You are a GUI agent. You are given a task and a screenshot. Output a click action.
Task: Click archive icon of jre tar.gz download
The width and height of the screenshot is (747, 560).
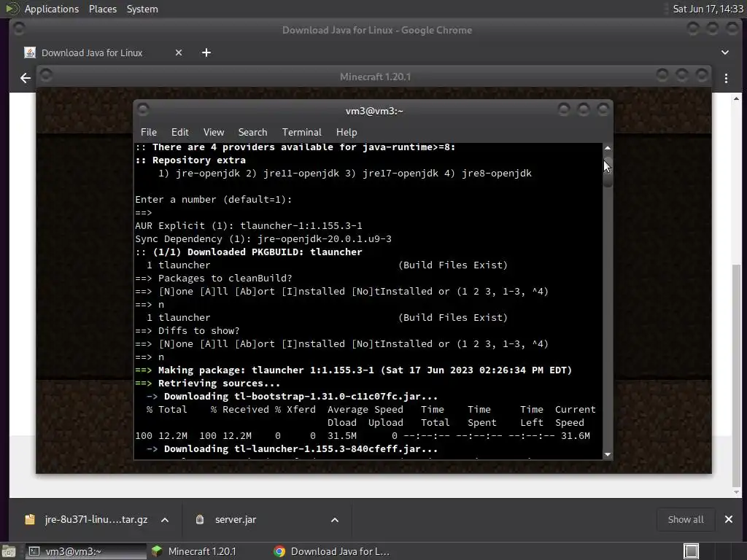[x=30, y=519]
